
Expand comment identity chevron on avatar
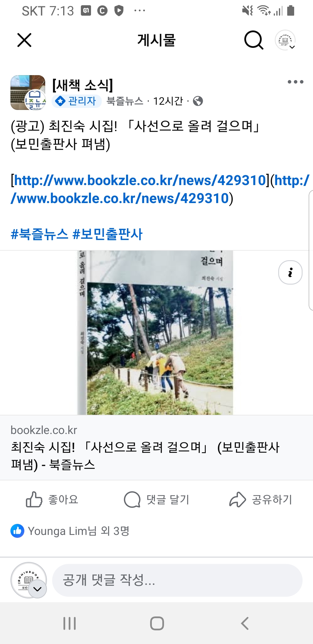37,589
